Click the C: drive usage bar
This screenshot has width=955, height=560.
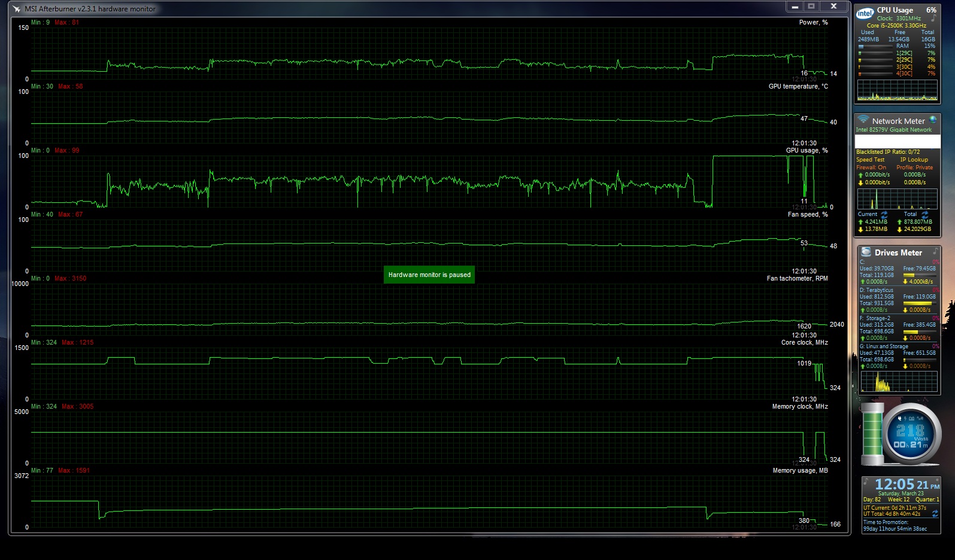pyautogui.click(x=918, y=275)
